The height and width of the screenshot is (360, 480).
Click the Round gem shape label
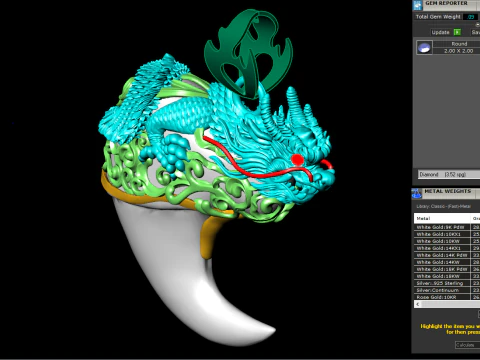[x=459, y=44]
